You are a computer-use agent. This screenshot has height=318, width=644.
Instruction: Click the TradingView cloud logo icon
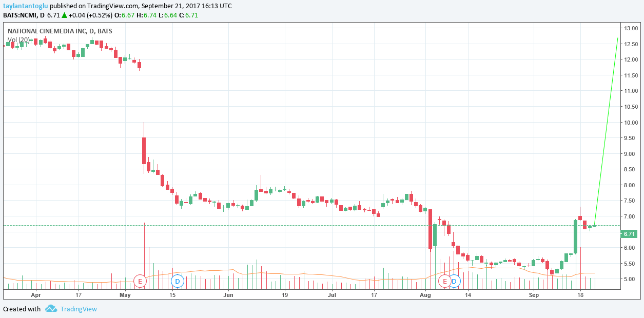click(x=51, y=309)
